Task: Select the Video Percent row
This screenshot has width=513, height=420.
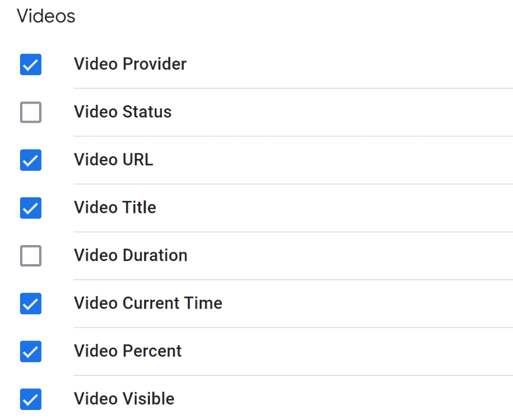Action: pyautogui.click(x=127, y=351)
